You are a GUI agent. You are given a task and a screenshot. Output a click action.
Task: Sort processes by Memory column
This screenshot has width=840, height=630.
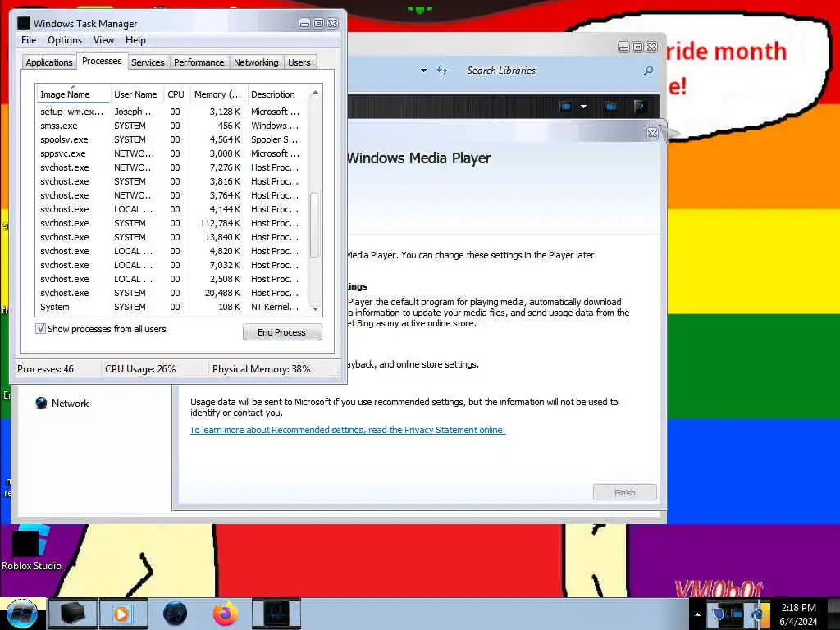coord(217,94)
